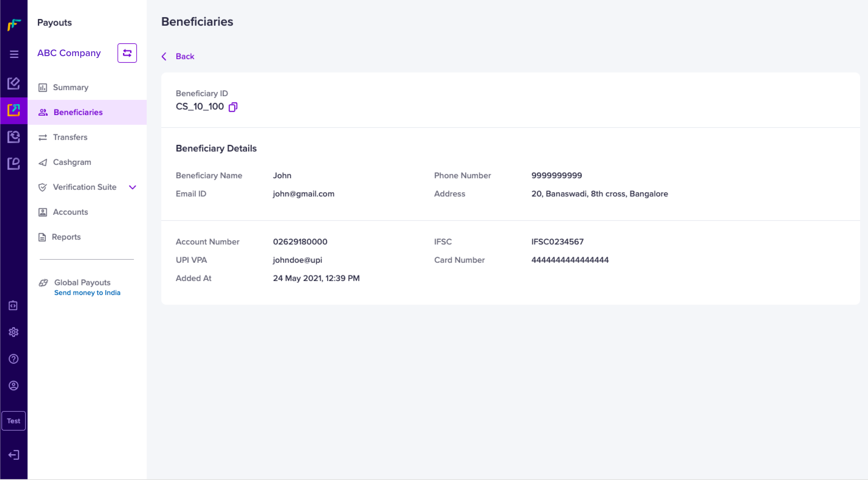Image resolution: width=868 pixels, height=480 pixels.
Task: Open the help question mark icon
Action: [13, 359]
